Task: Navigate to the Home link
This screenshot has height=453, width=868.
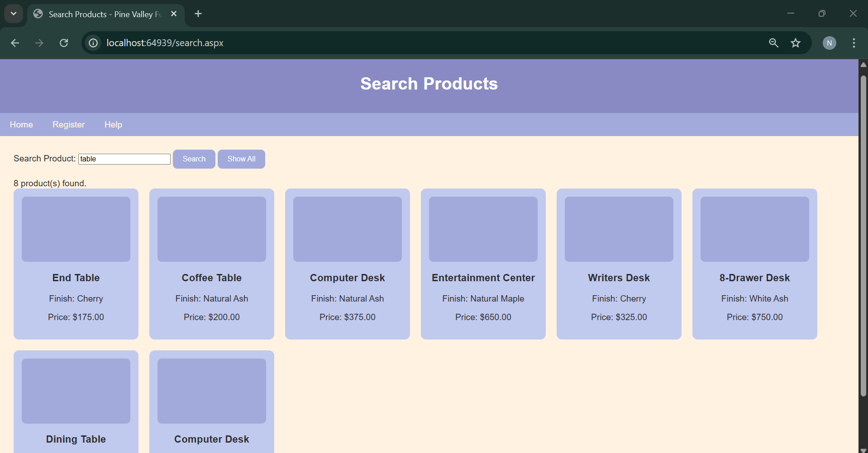Action: click(21, 124)
